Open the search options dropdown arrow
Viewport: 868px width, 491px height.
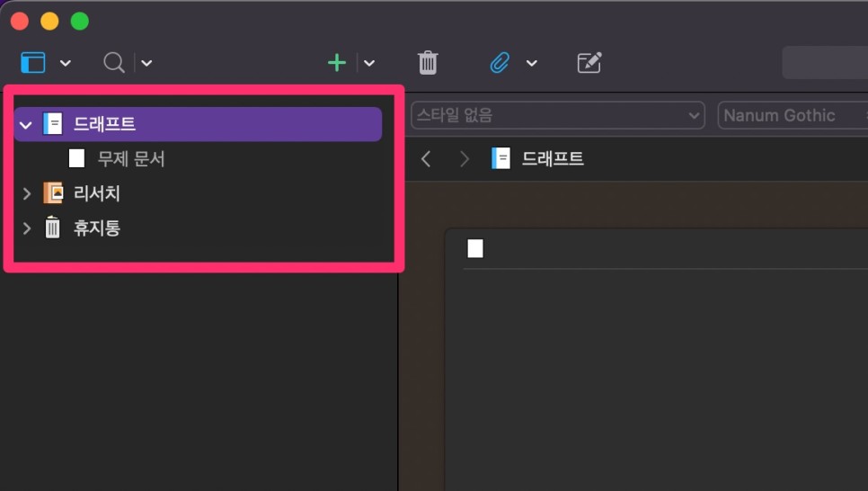pyautogui.click(x=146, y=63)
